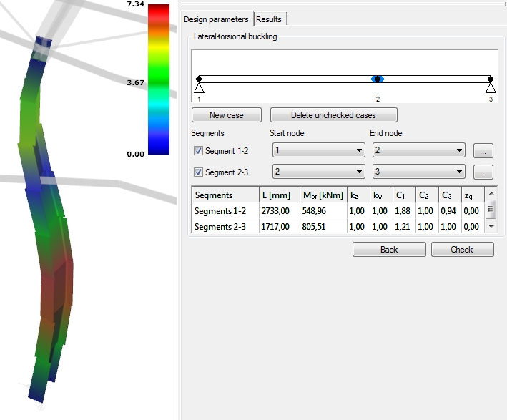This screenshot has width=507, height=420.
Task: Click the 0.00 legend minimum value
Action: (135, 154)
